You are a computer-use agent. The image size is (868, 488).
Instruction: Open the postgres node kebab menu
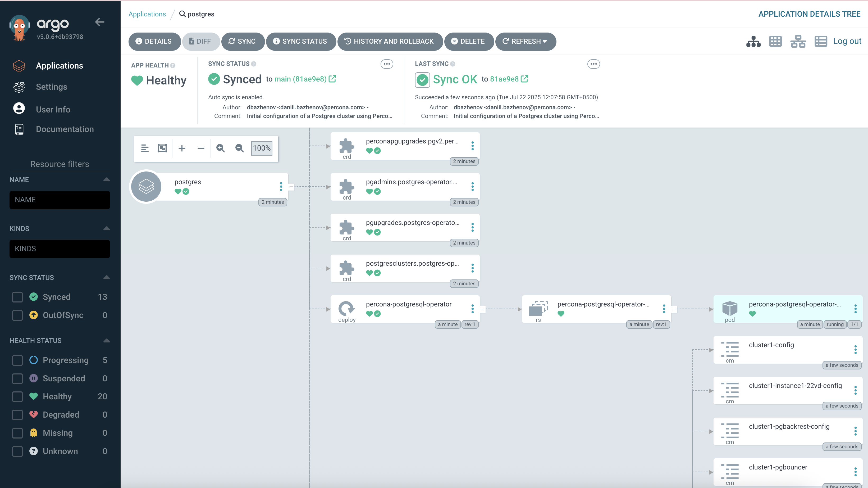(x=281, y=187)
